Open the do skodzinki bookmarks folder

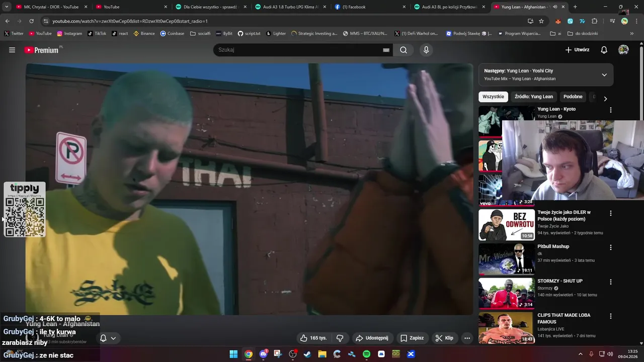(x=583, y=34)
